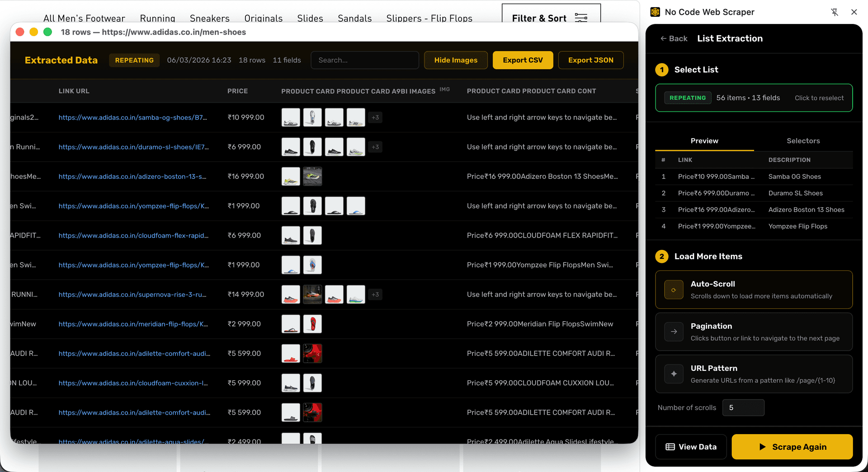Viewport: 868px width, 472px height.
Task: Open Sandals category on Adidas page
Action: [x=355, y=18]
